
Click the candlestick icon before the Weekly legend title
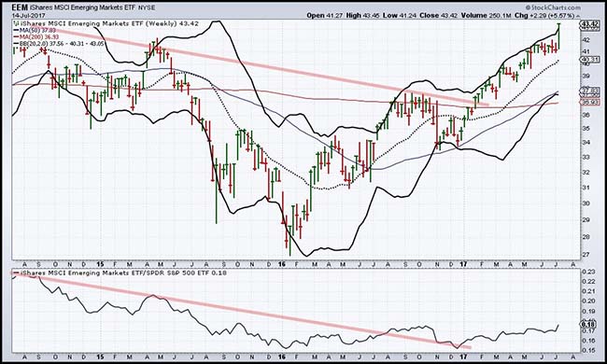click(x=15, y=23)
